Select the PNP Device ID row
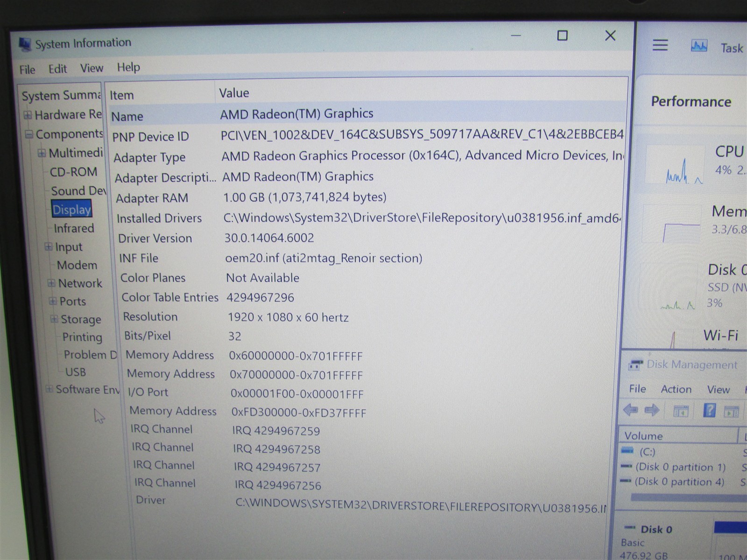Viewport: 747px width, 560px height. 368,136
